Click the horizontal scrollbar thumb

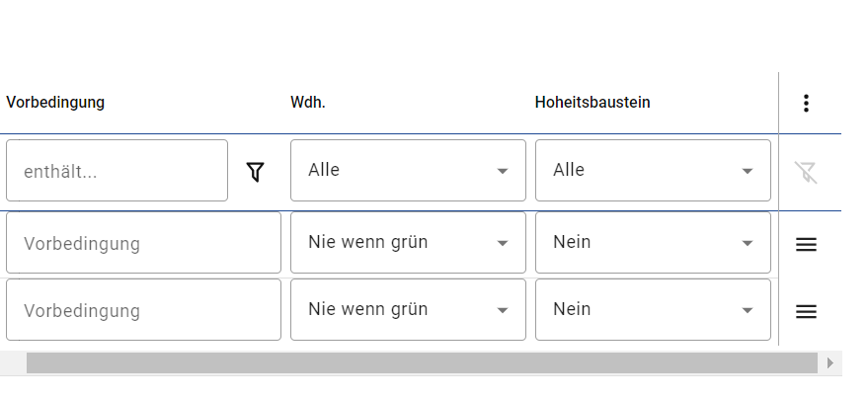coord(422,362)
